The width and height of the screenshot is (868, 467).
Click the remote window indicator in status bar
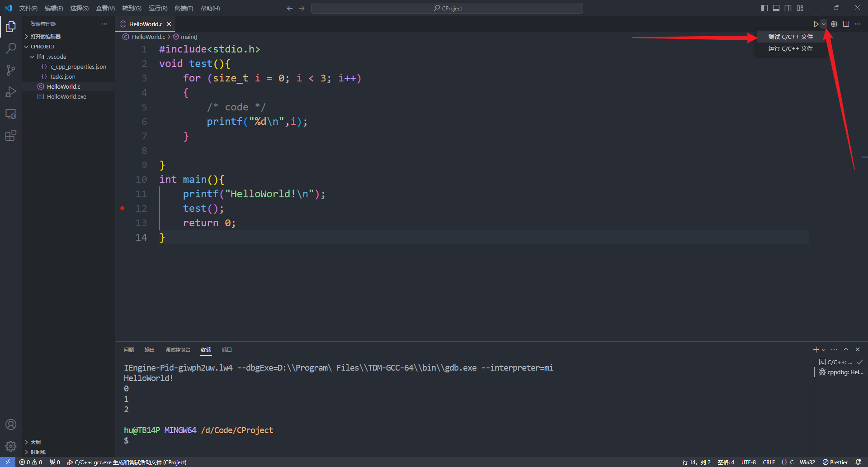pyautogui.click(x=8, y=462)
